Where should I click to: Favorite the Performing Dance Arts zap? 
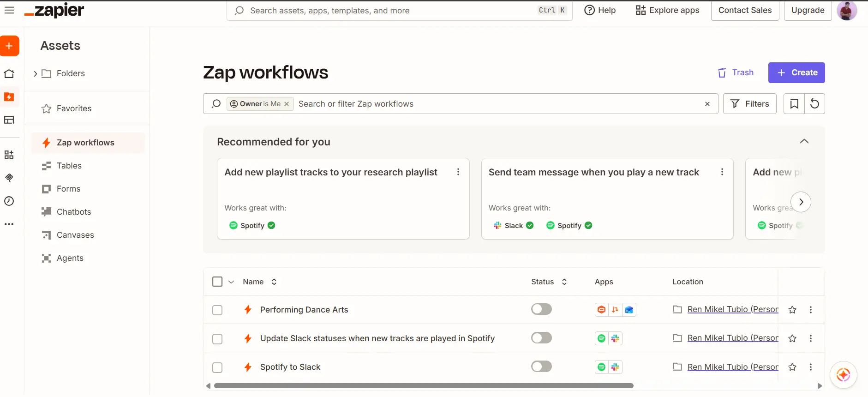(x=792, y=310)
